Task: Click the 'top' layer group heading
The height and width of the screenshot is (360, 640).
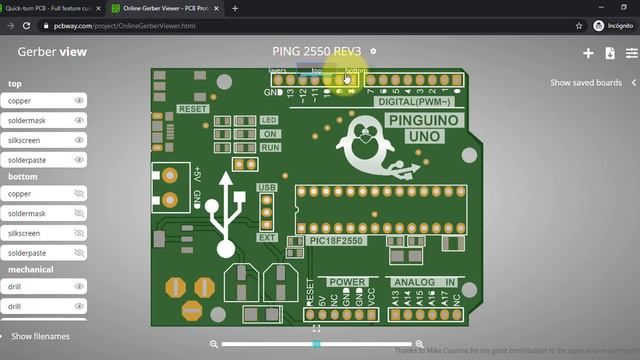Action: point(15,84)
